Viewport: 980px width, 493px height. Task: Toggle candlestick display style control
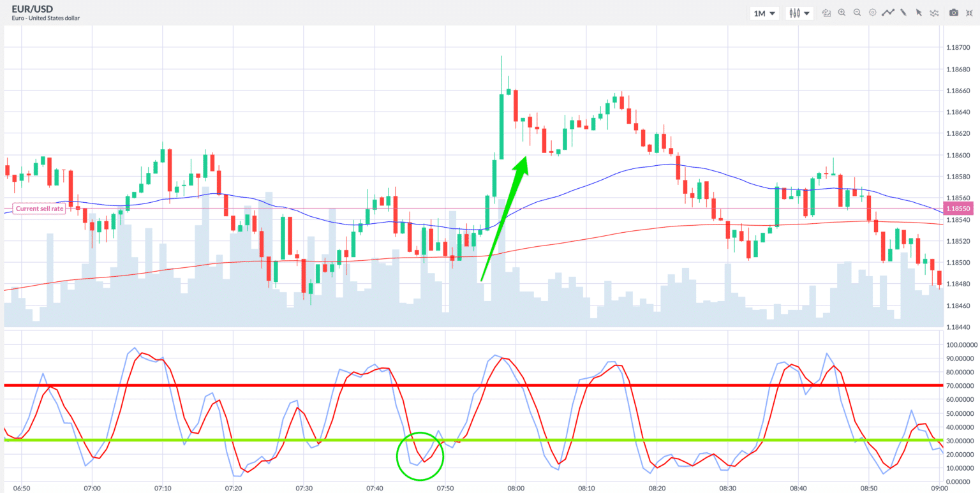(795, 12)
